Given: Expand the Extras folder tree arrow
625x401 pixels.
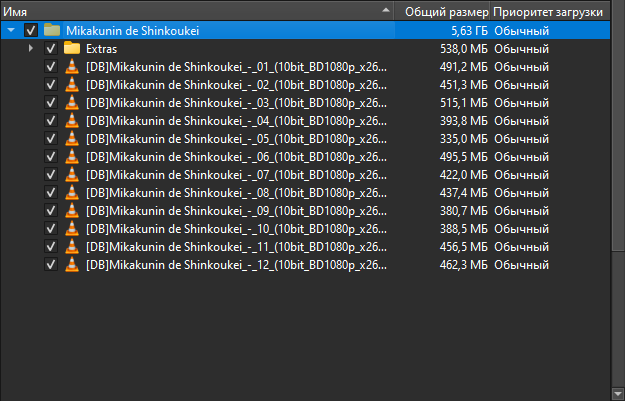Looking at the screenshot, I should pyautogui.click(x=31, y=48).
